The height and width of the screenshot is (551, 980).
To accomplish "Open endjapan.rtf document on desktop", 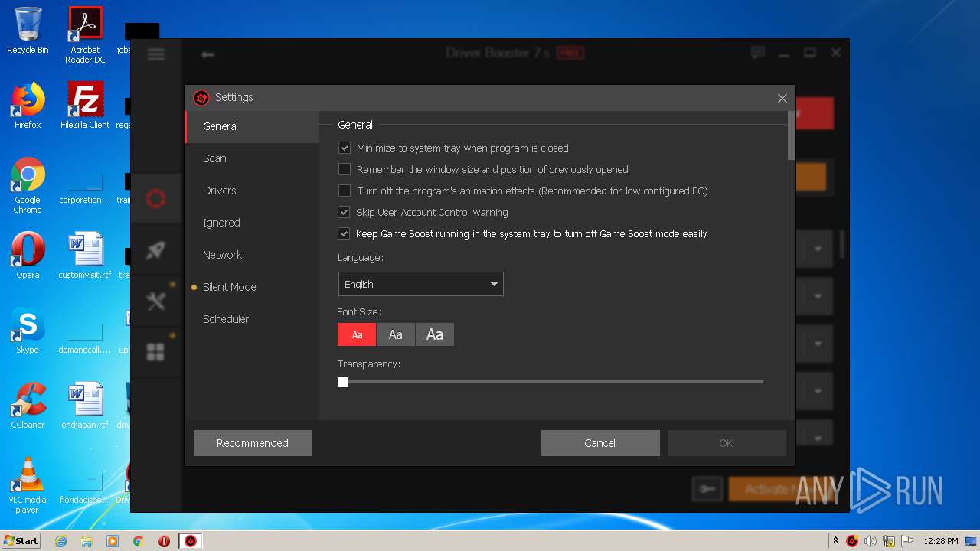I will coord(85,406).
